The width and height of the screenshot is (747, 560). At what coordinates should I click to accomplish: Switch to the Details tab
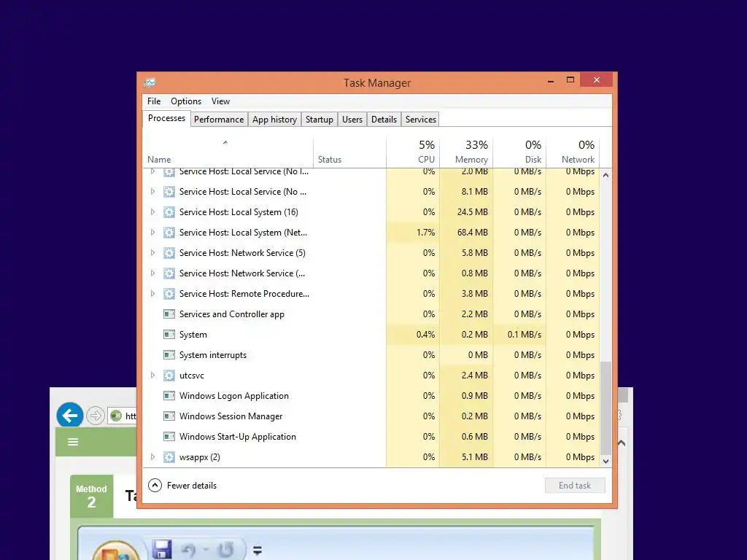tap(384, 120)
